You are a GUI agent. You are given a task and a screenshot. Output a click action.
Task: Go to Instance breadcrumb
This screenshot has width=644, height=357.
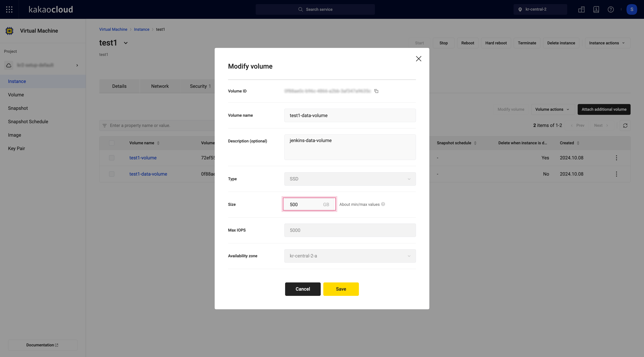tap(142, 30)
